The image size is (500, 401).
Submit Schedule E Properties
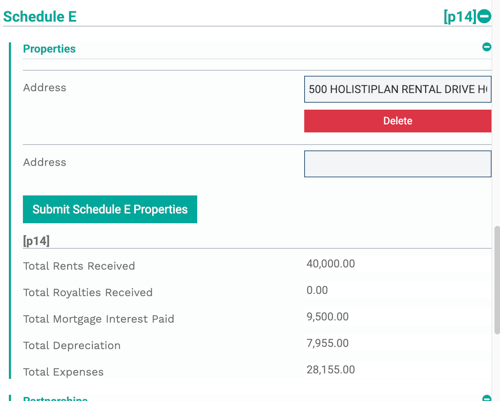[x=110, y=209]
